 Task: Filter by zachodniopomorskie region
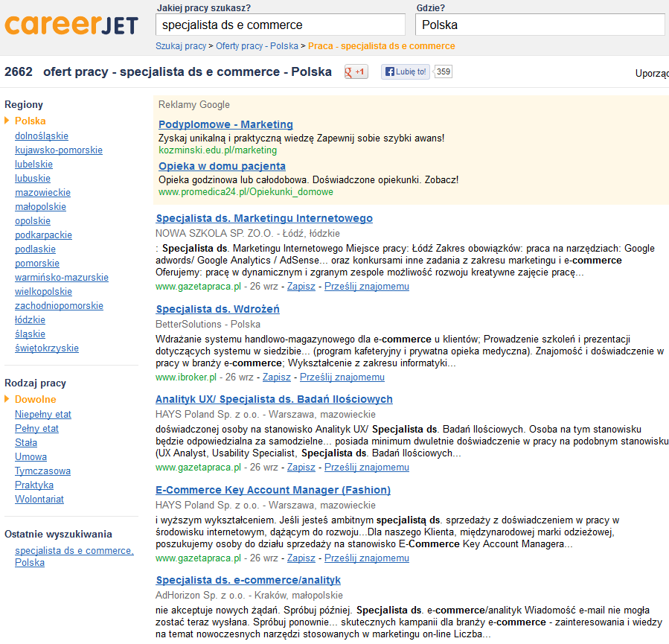click(x=59, y=305)
